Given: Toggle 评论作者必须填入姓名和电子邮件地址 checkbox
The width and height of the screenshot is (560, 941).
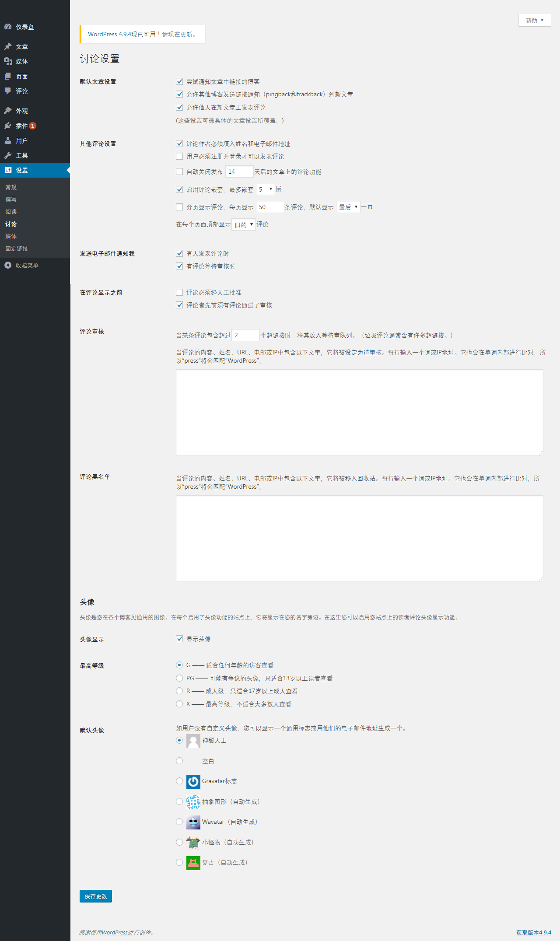Looking at the screenshot, I should 179,143.
